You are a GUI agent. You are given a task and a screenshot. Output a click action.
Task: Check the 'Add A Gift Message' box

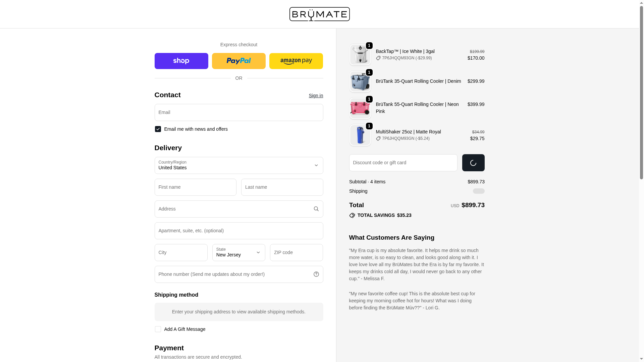pos(158,329)
